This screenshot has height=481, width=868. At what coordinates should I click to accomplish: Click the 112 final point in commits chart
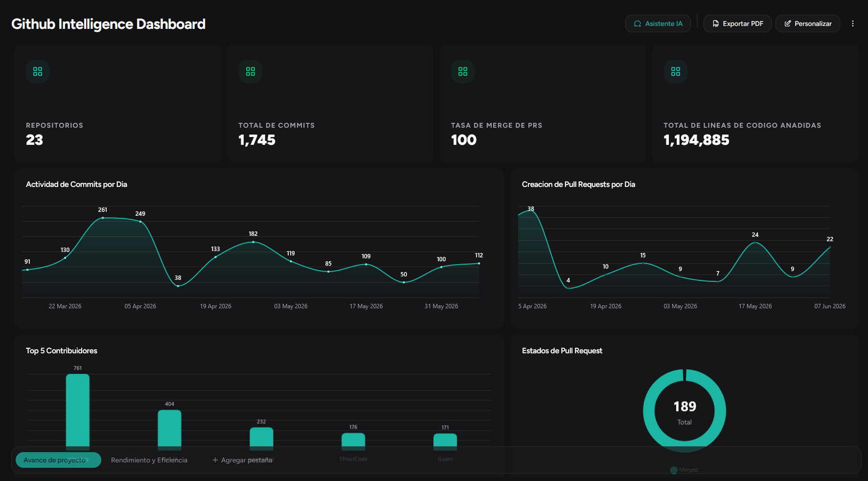pyautogui.click(x=479, y=263)
